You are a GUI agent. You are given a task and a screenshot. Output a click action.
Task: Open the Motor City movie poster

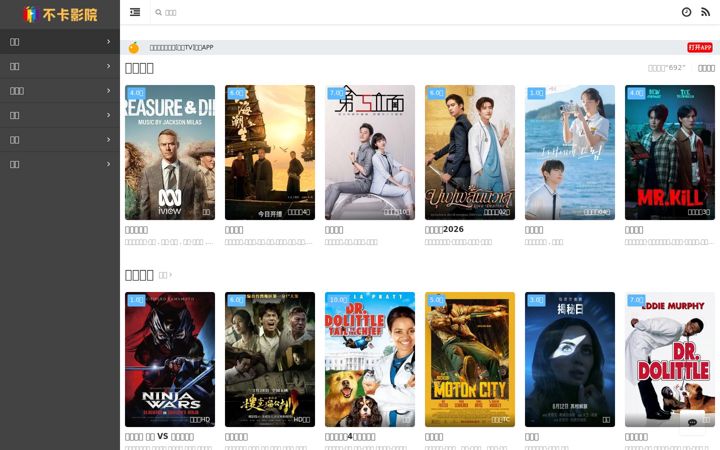point(470,360)
